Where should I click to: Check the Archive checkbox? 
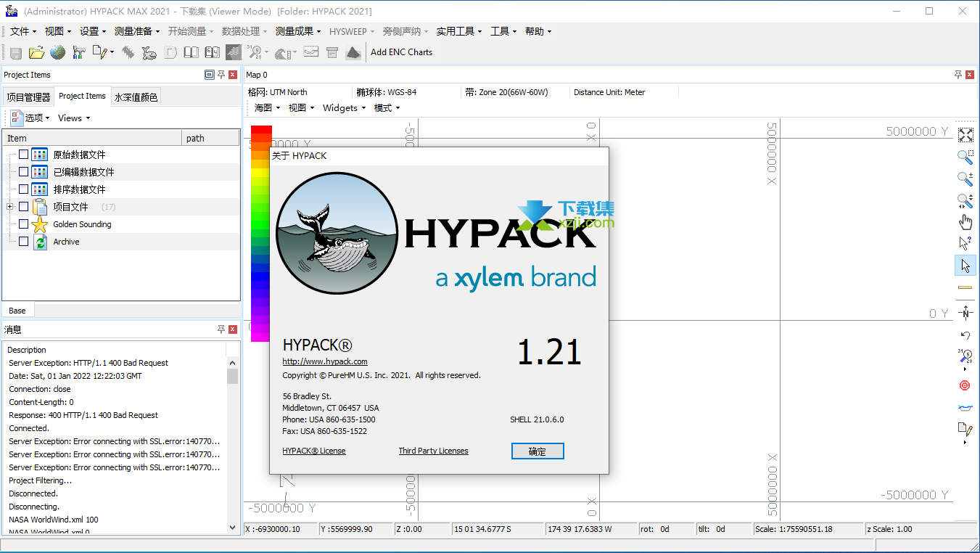pyautogui.click(x=23, y=242)
